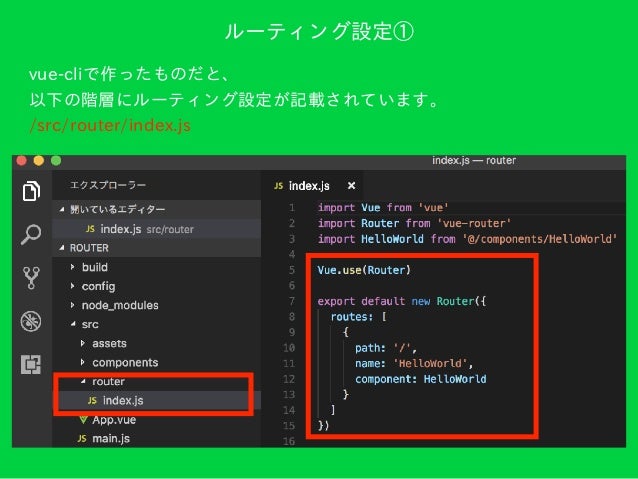This screenshot has height=479, width=638.
Task: Collapse the open editors section arrow
Action: (62, 209)
